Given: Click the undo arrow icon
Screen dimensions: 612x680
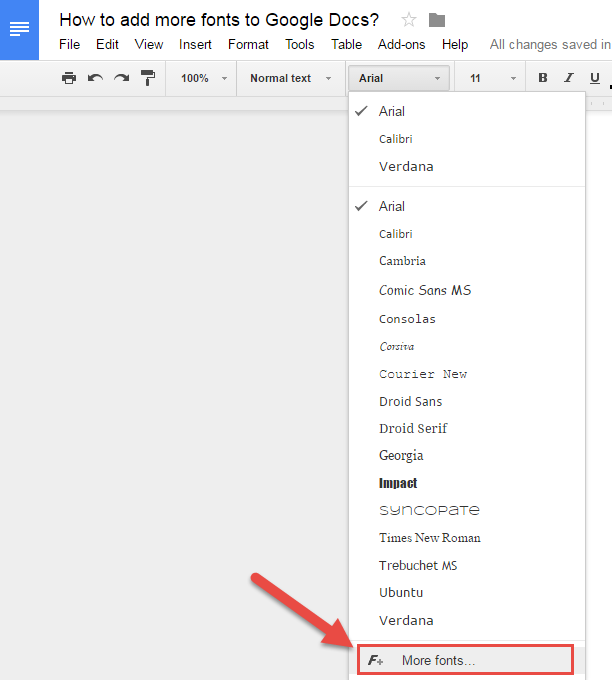Looking at the screenshot, I should (x=95, y=78).
